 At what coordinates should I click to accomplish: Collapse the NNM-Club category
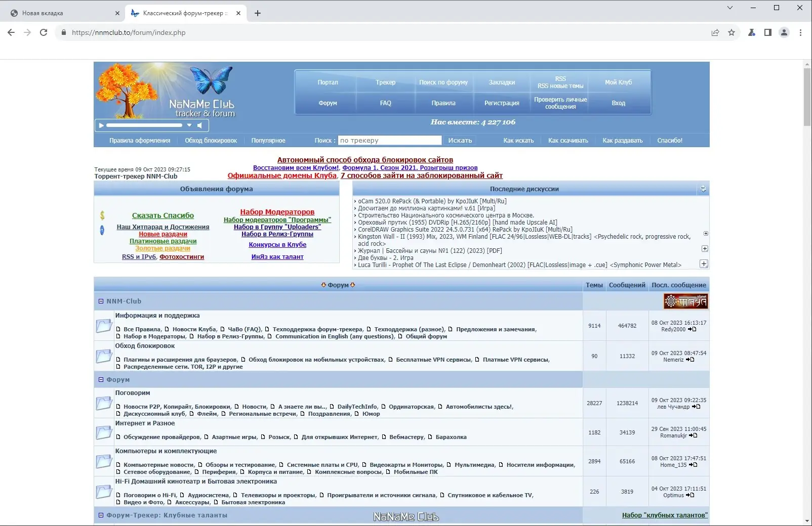tap(101, 301)
